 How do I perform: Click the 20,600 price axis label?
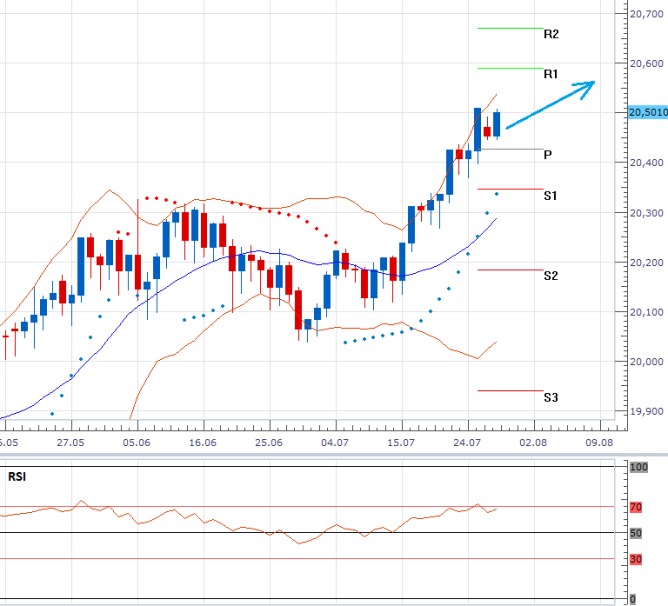point(647,63)
